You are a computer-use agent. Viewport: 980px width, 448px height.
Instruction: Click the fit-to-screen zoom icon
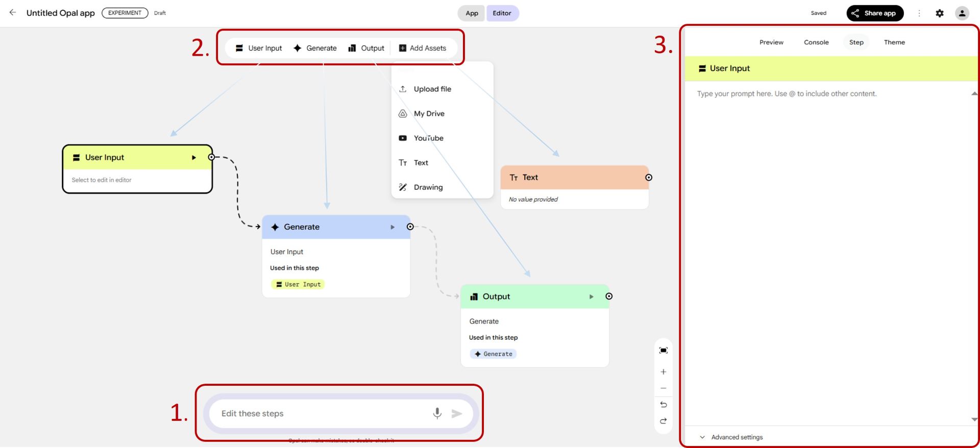tap(663, 351)
